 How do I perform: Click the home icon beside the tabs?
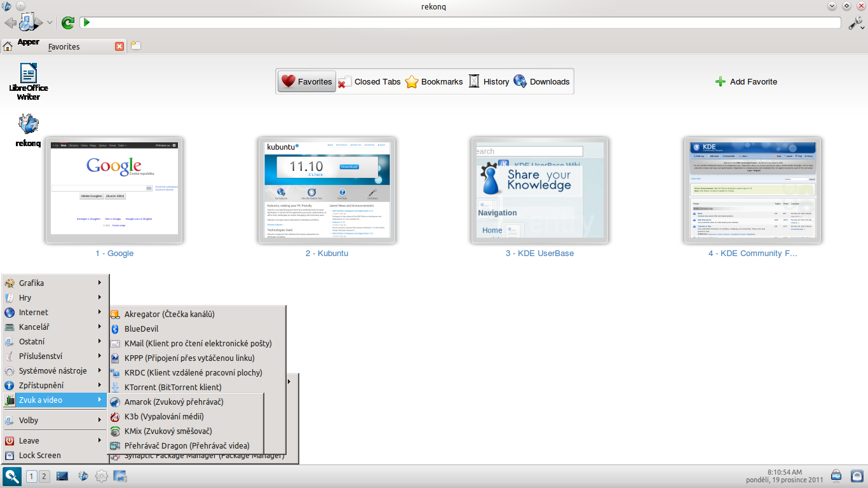click(8, 46)
